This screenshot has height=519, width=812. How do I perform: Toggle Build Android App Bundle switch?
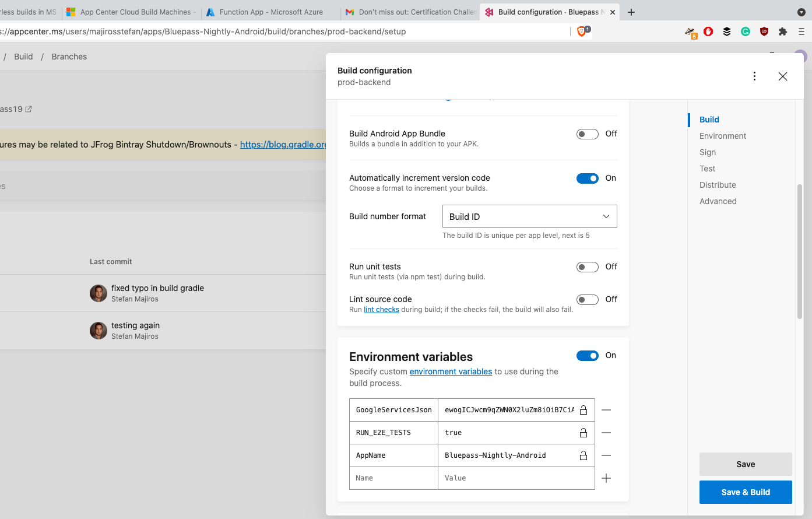(588, 134)
